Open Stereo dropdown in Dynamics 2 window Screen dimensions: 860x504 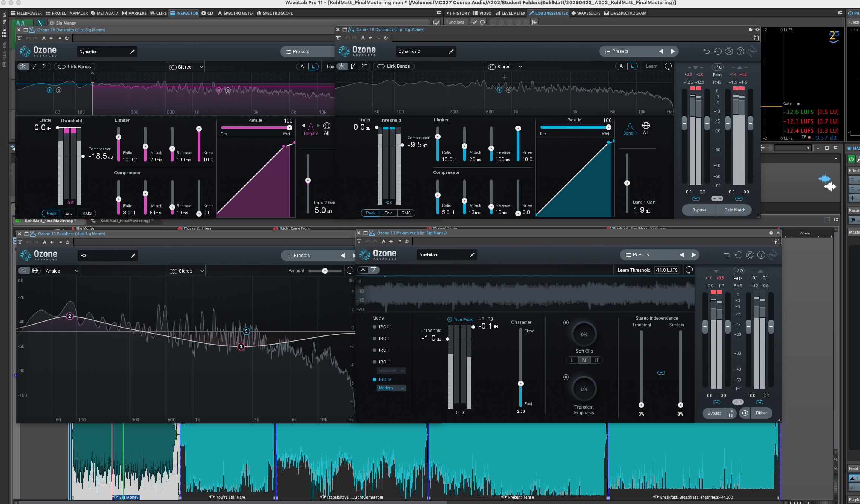pyautogui.click(x=505, y=67)
